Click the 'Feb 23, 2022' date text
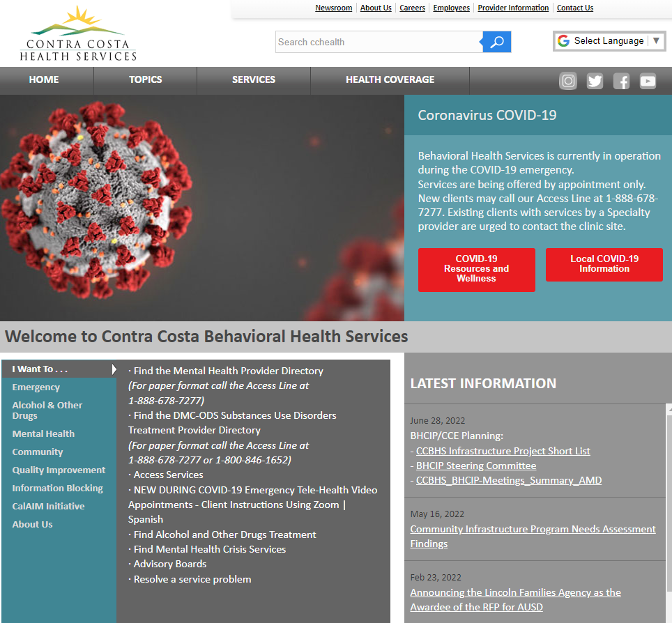The image size is (672, 623). [x=436, y=578]
